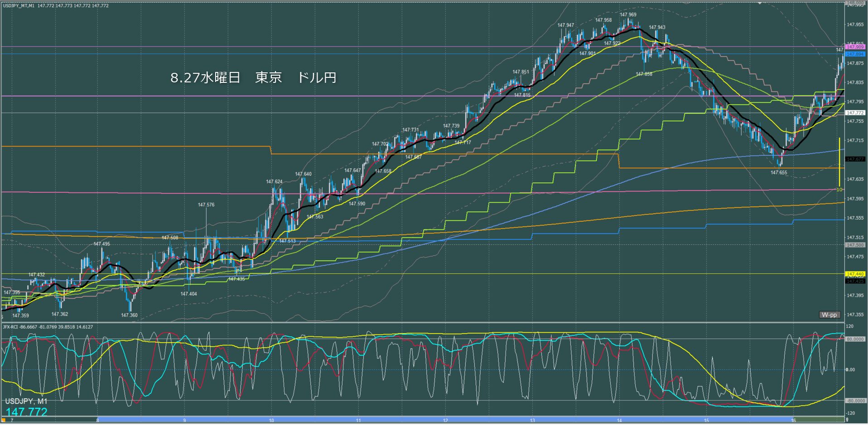Screen dimensions: 868x425
Task: Select the yellow 147.440 price level tag
Action: pos(855,274)
